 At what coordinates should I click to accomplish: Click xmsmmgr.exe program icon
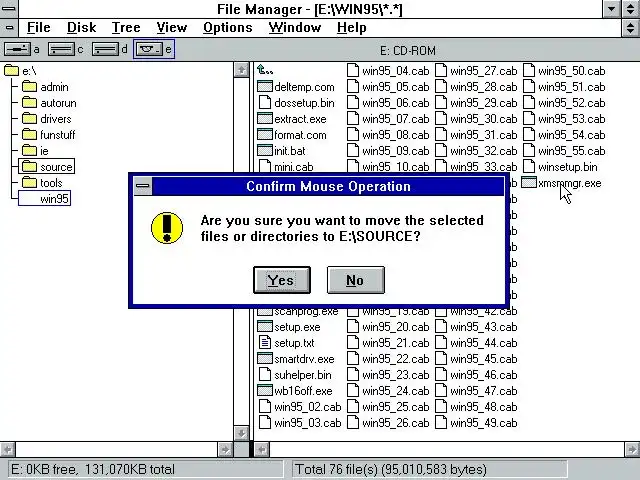coord(529,182)
